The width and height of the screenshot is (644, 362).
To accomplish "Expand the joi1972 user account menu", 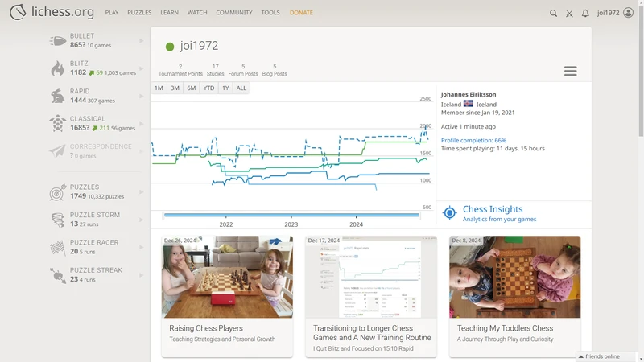I will (x=615, y=13).
